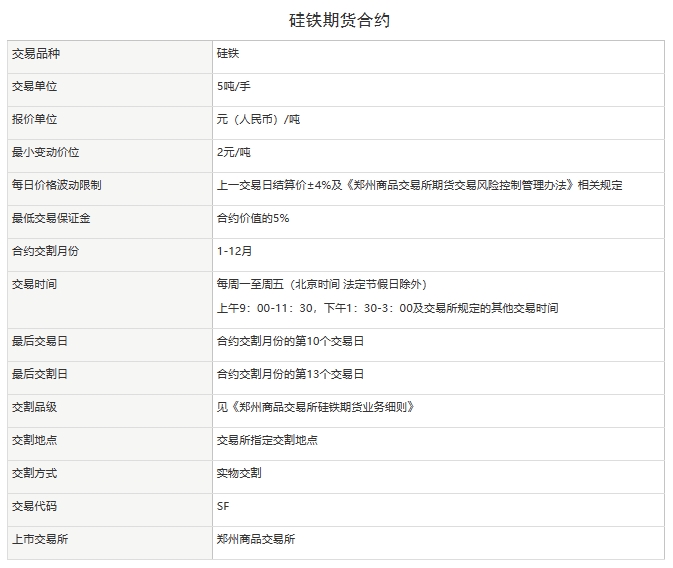Image resolution: width=673 pixels, height=568 pixels.
Task: Select the 实物交割 delivery method value
Action: point(239,473)
